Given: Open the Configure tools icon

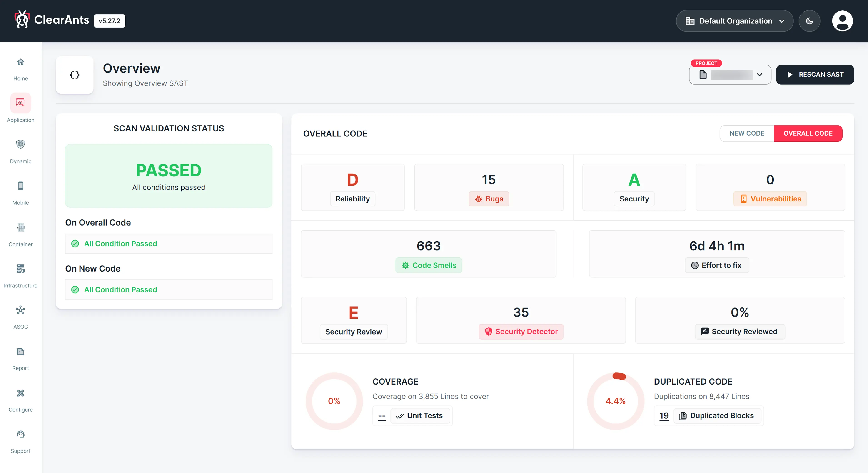Looking at the screenshot, I should tap(20, 393).
